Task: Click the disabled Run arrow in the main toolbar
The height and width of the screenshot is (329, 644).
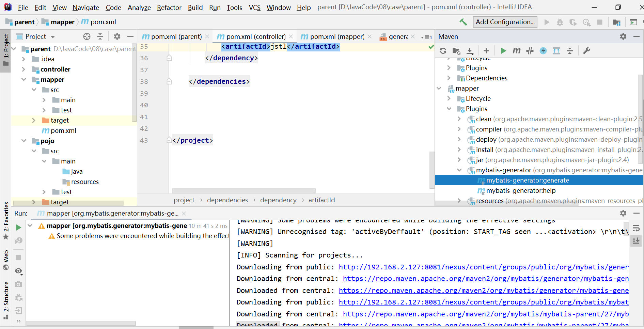Action: (x=547, y=22)
